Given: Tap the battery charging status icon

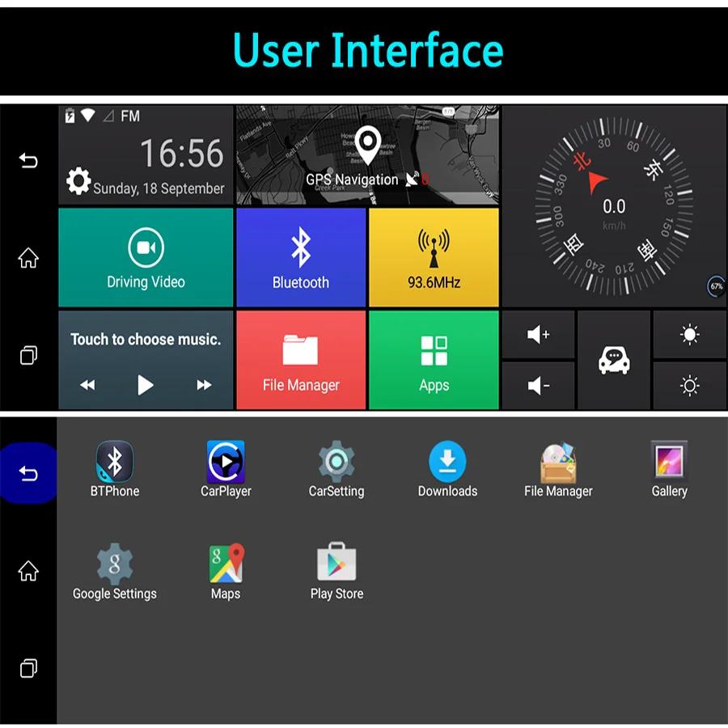Looking at the screenshot, I should coord(70,115).
